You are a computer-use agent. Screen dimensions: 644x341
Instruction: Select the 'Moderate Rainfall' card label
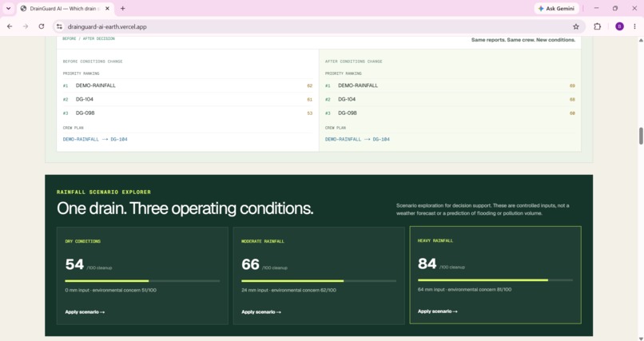coord(263,241)
